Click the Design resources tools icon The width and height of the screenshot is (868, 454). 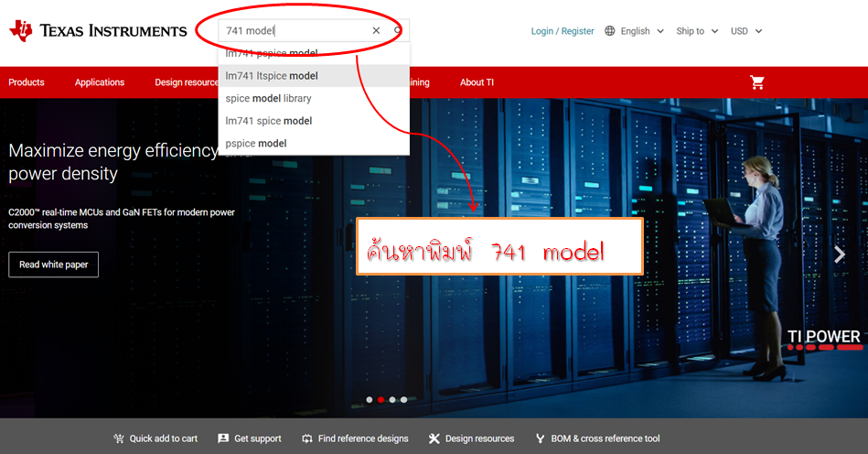click(x=434, y=438)
